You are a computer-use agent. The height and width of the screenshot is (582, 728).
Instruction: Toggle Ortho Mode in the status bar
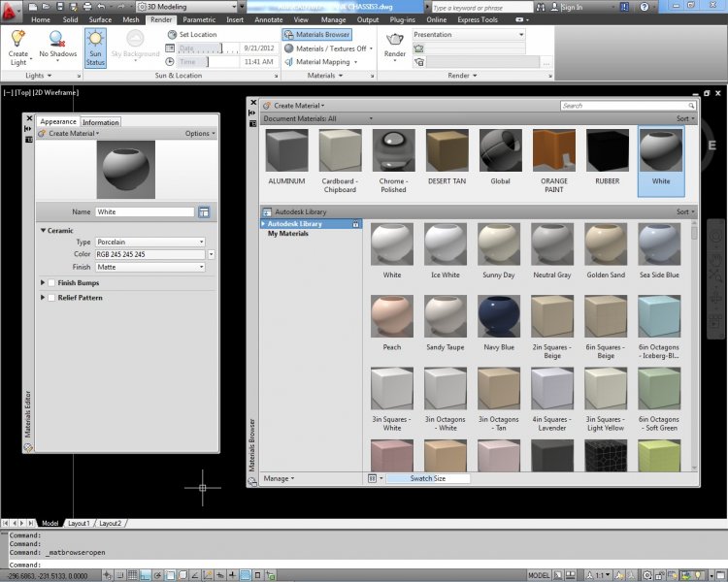[146, 575]
